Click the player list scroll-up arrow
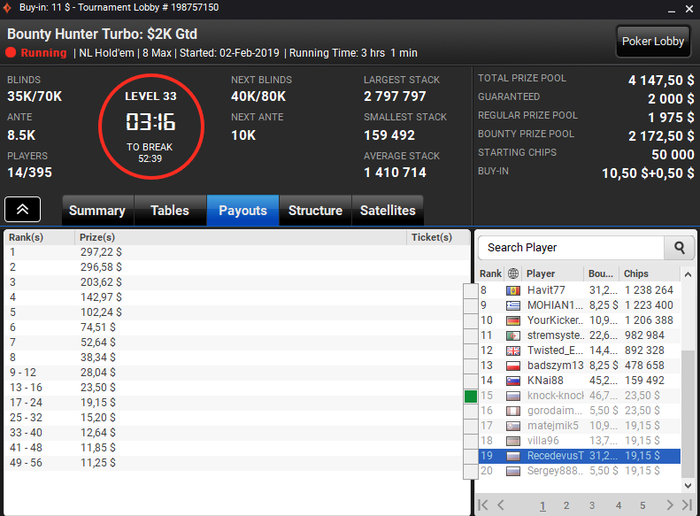This screenshot has width=700, height=516. [x=688, y=275]
